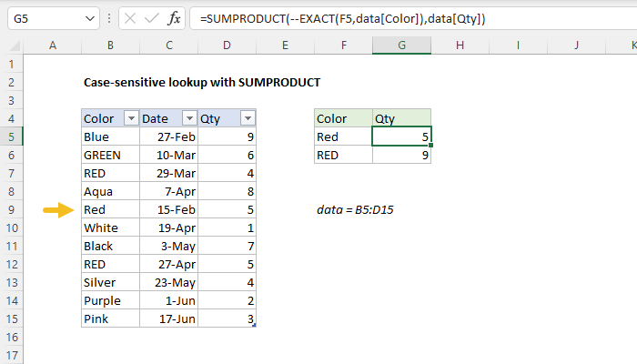Open the Name Box dropdown arrow
637x364 pixels.
coord(90,19)
